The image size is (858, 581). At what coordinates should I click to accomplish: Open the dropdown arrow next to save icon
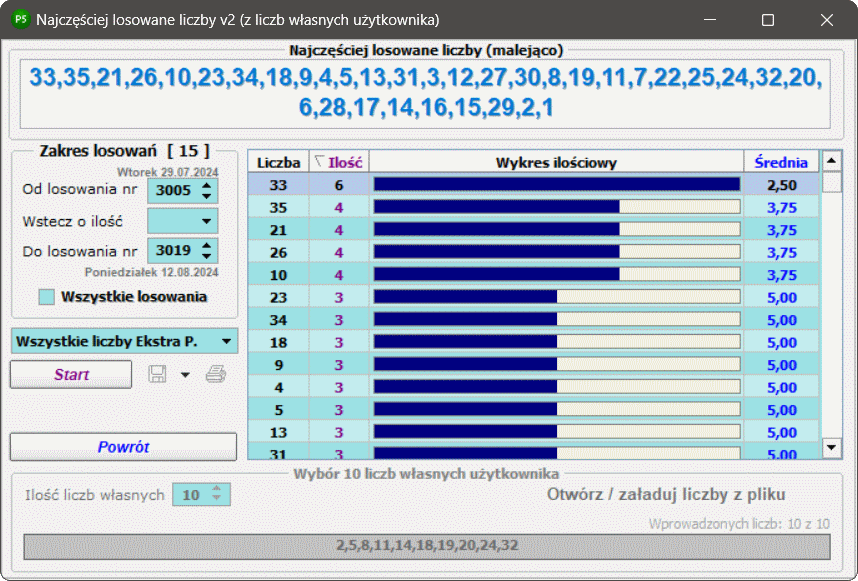tap(185, 375)
